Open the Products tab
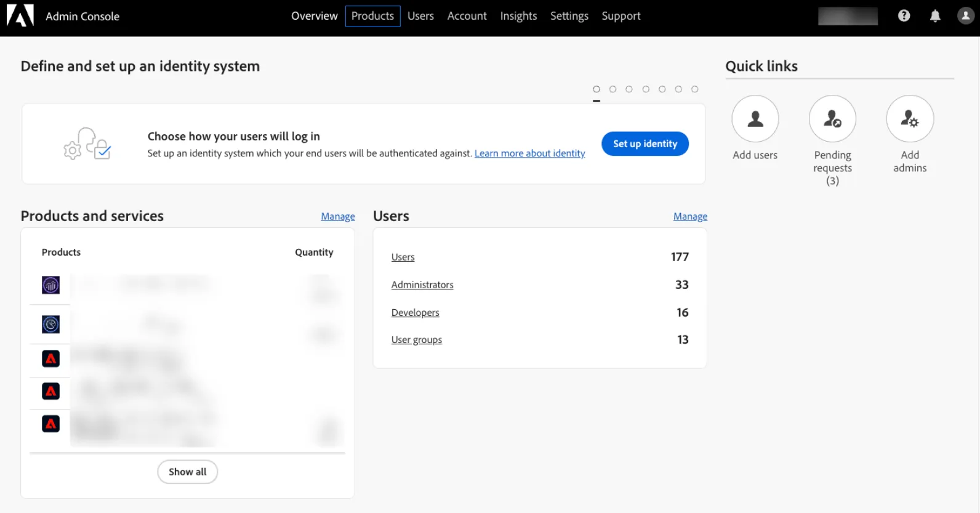Image resolution: width=980 pixels, height=513 pixels. click(373, 16)
